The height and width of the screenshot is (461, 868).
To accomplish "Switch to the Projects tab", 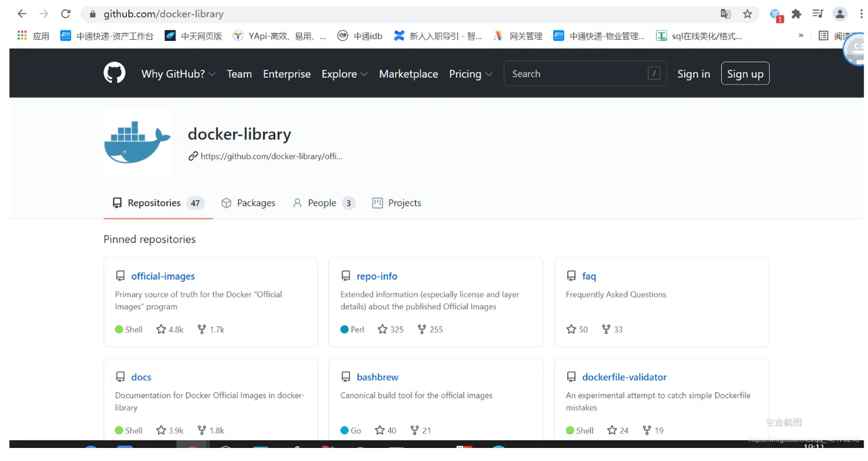I will click(397, 203).
